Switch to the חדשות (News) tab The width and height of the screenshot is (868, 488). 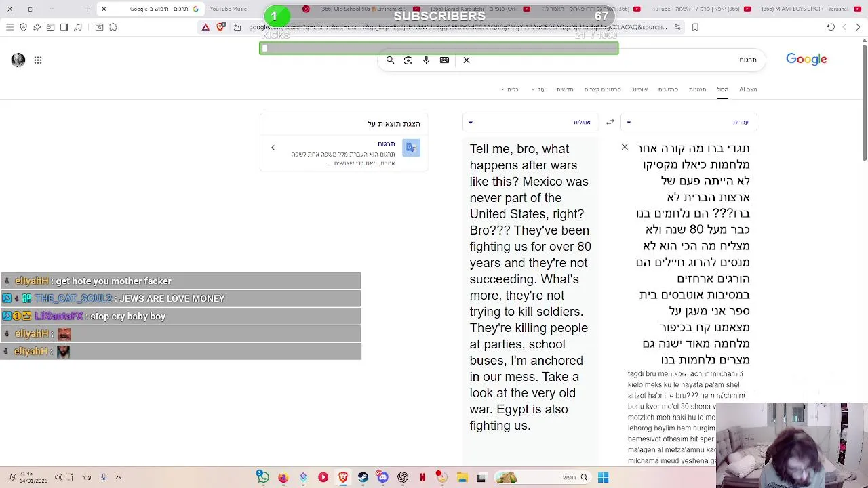(565, 89)
